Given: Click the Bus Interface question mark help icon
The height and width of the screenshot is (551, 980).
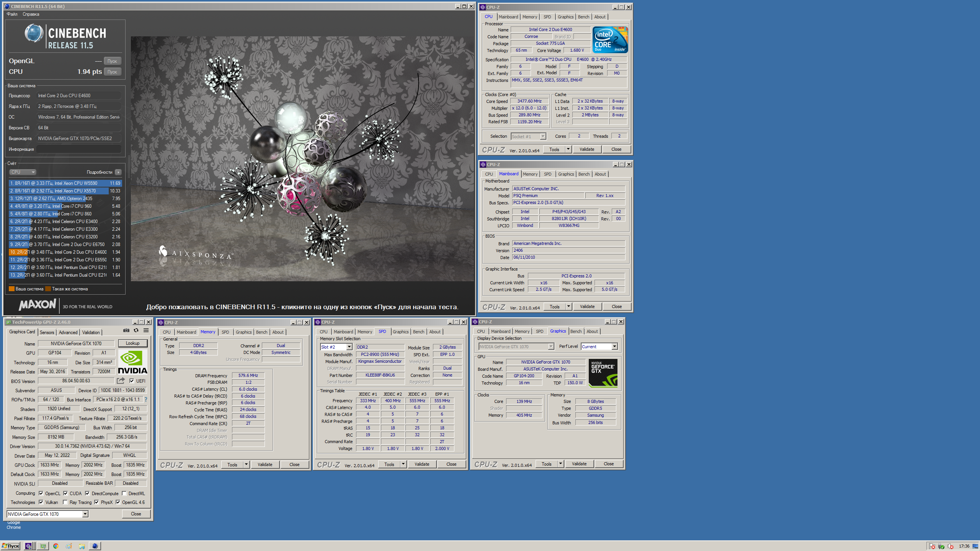Looking at the screenshot, I should coord(145,399).
